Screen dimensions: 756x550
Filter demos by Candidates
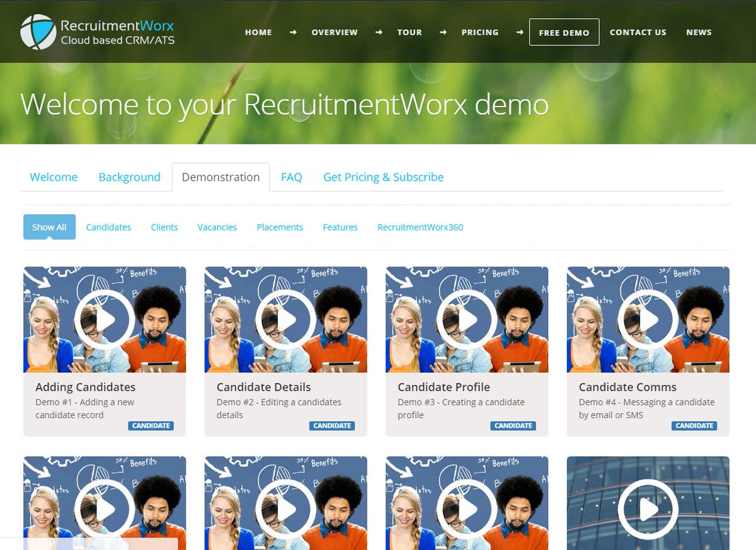[x=108, y=227]
